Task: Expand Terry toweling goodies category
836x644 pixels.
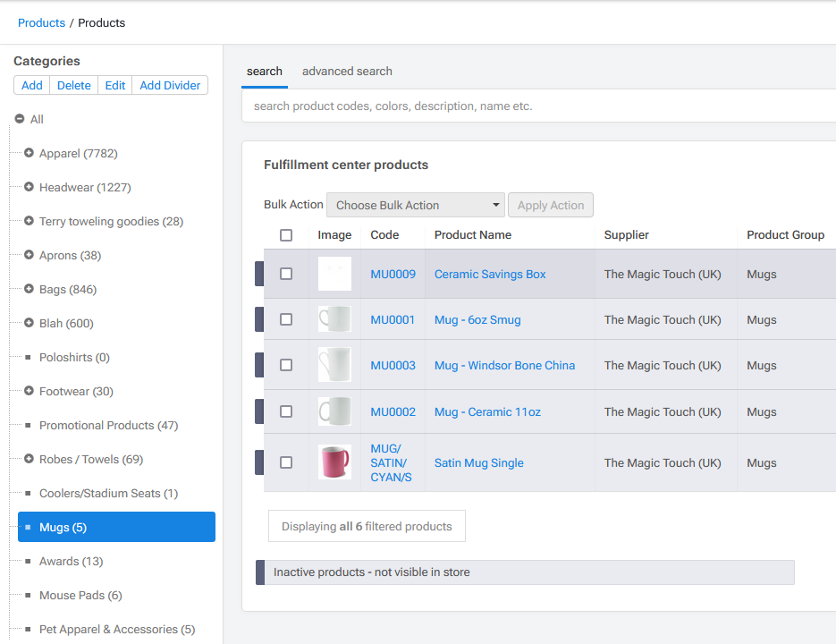Action: (x=29, y=221)
